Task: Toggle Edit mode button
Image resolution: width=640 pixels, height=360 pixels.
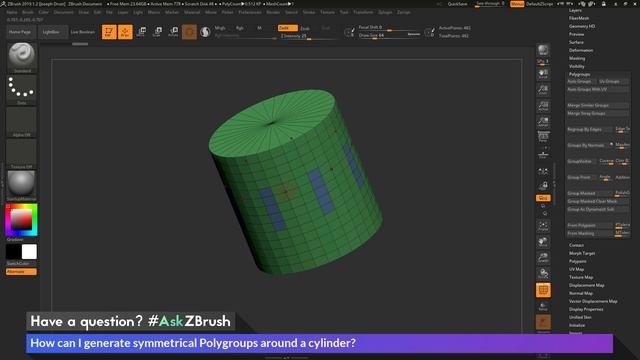Action: 109,32
